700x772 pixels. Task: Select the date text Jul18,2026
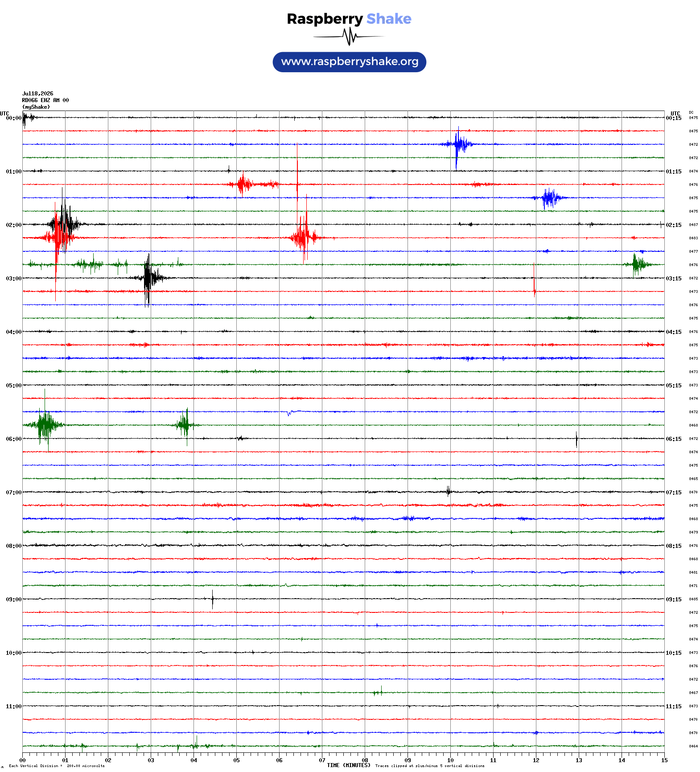(38, 94)
